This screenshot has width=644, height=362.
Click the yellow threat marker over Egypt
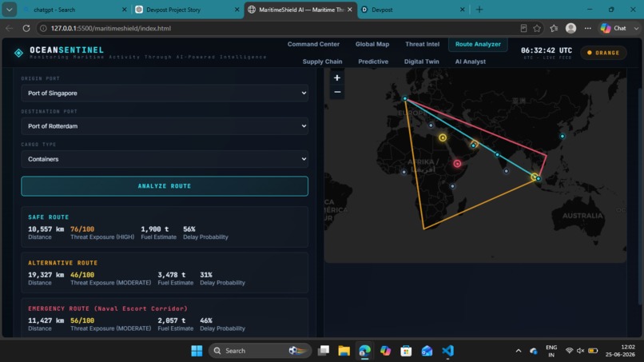443,137
